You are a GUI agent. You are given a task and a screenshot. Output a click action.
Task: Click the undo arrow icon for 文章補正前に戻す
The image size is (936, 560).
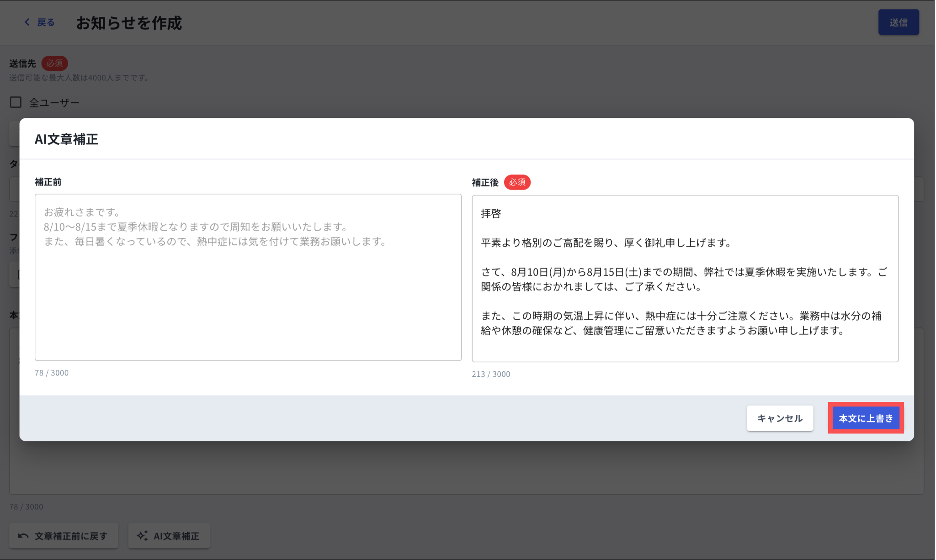[x=23, y=536]
